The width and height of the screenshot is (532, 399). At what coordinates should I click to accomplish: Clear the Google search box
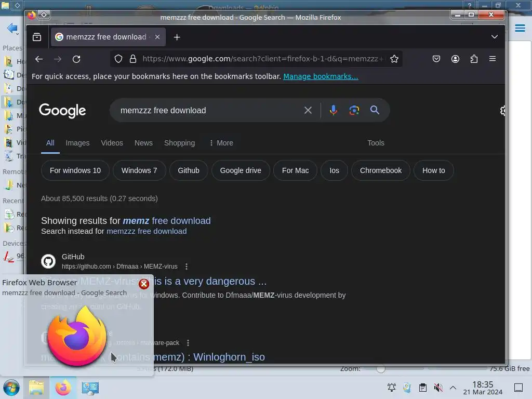pyautogui.click(x=308, y=110)
